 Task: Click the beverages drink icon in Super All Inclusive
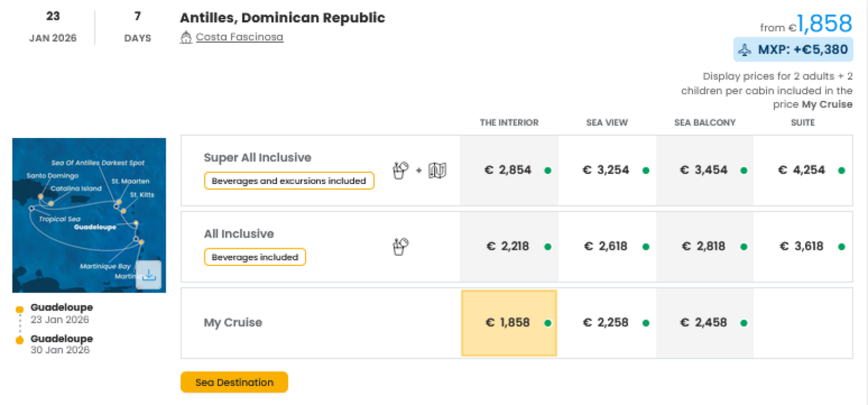pos(400,170)
